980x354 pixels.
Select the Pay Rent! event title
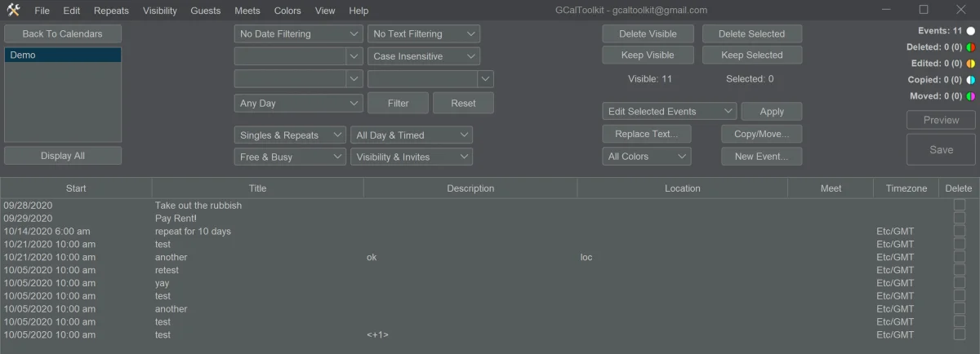point(176,219)
